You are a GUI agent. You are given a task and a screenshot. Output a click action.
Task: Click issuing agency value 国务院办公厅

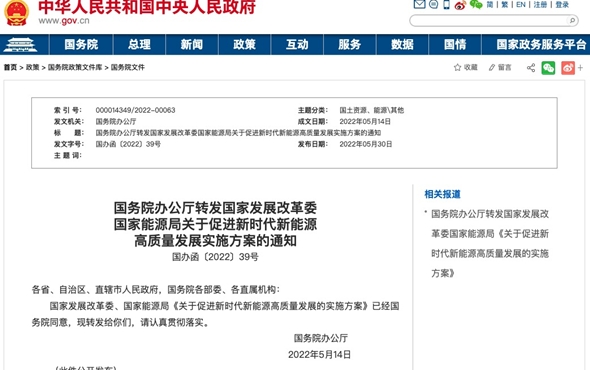[x=116, y=122]
